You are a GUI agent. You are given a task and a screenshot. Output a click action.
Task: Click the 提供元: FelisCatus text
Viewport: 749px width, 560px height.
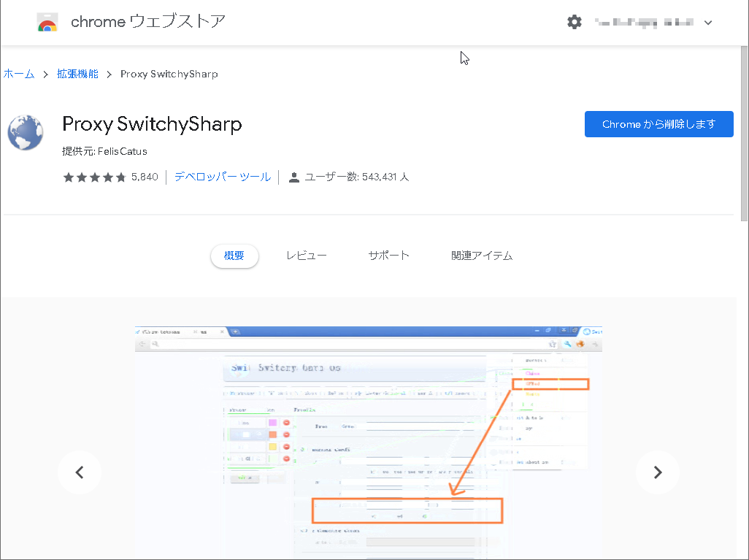click(104, 151)
